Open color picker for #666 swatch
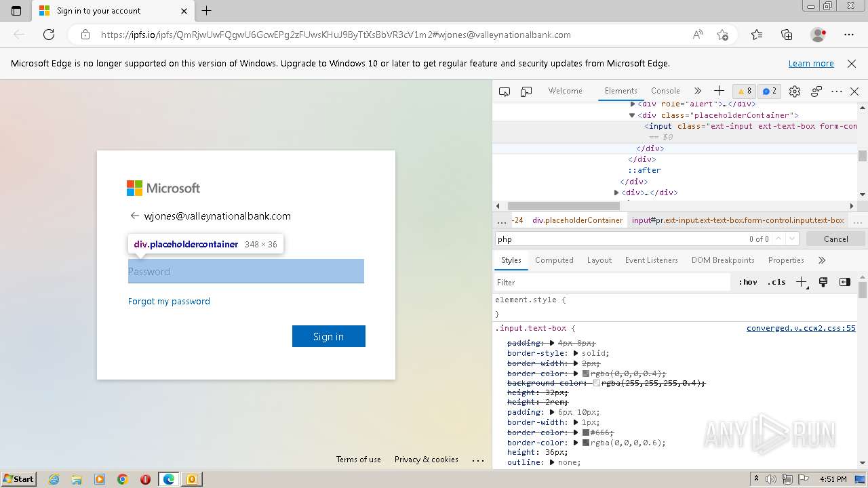Viewport: 868px width, 488px height. click(586, 432)
